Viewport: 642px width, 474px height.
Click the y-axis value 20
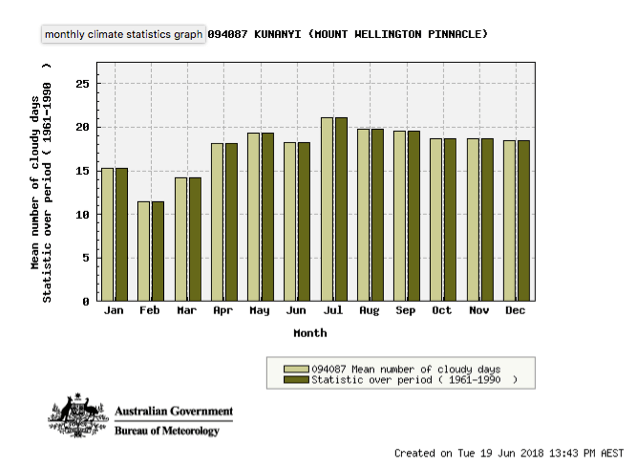pyautogui.click(x=82, y=127)
